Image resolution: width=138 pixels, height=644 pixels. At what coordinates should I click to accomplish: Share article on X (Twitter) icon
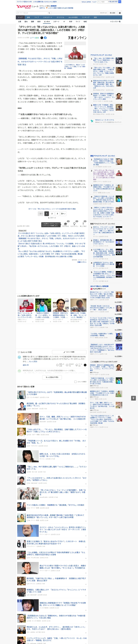click(42, 38)
